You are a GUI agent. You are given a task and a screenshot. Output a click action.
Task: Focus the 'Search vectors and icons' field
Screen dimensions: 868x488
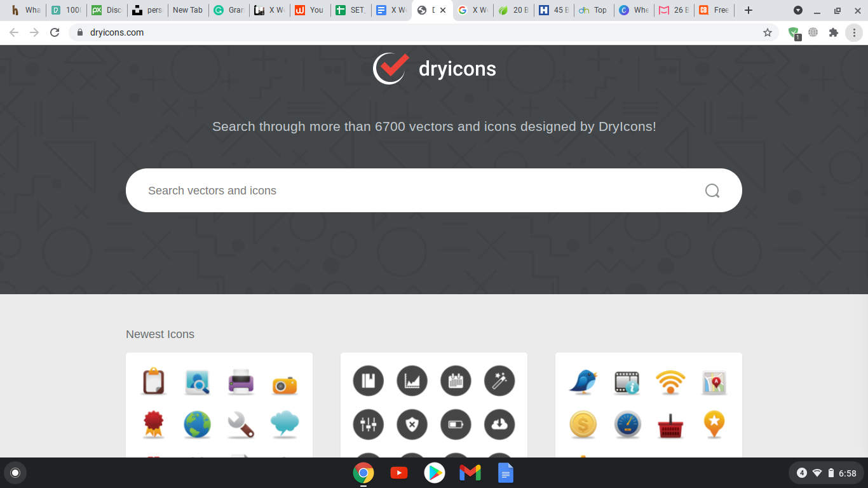pyautogui.click(x=434, y=191)
